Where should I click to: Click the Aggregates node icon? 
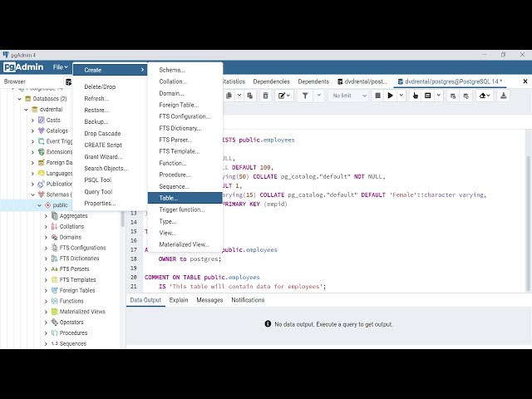coord(55,216)
